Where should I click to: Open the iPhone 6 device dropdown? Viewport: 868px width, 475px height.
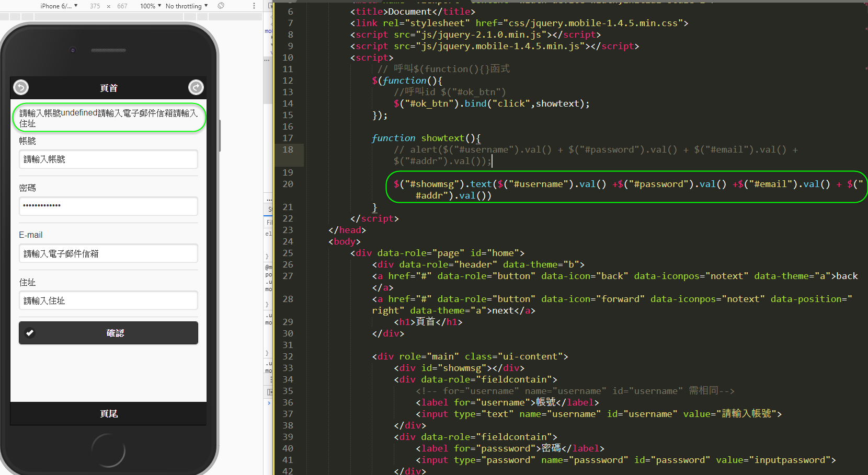pyautogui.click(x=59, y=6)
